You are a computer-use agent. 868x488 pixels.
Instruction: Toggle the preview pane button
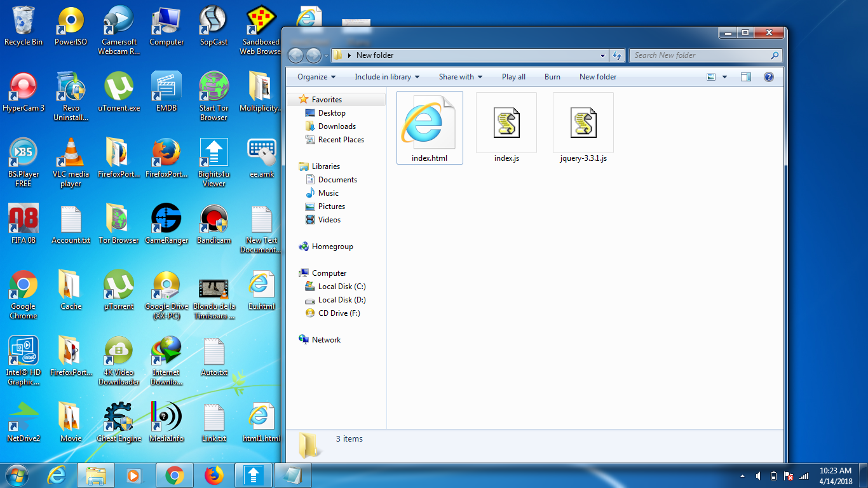pyautogui.click(x=746, y=77)
